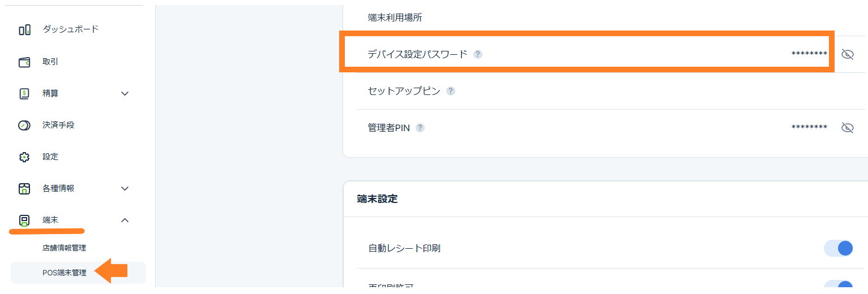This screenshot has height=294, width=868.
Task: Click the 設定 gear icon
Action: [x=24, y=157]
